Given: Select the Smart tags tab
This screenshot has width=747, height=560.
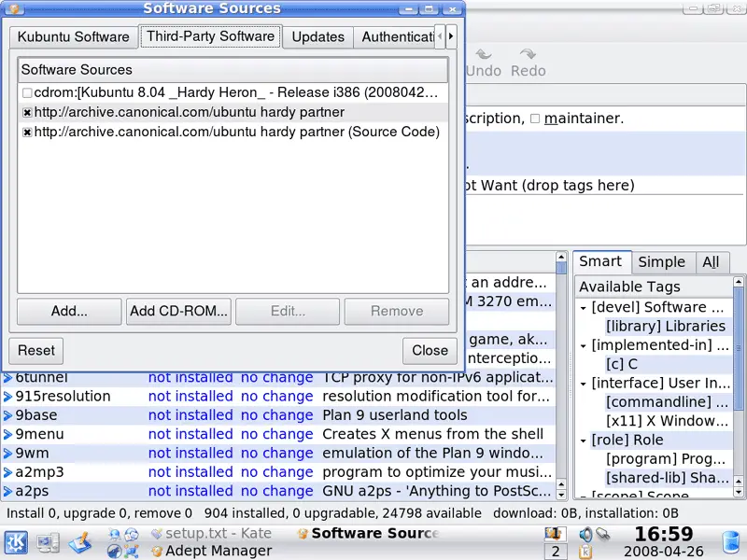Looking at the screenshot, I should coord(600,261).
